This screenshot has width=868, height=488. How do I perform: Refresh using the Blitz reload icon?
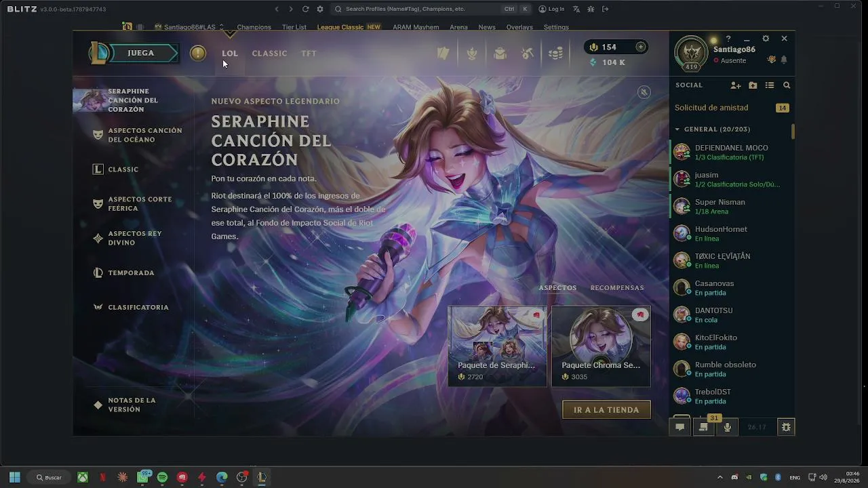[x=305, y=9]
